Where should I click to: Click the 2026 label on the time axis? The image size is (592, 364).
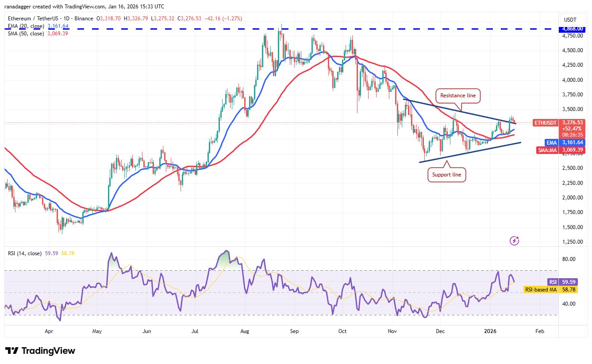point(490,331)
